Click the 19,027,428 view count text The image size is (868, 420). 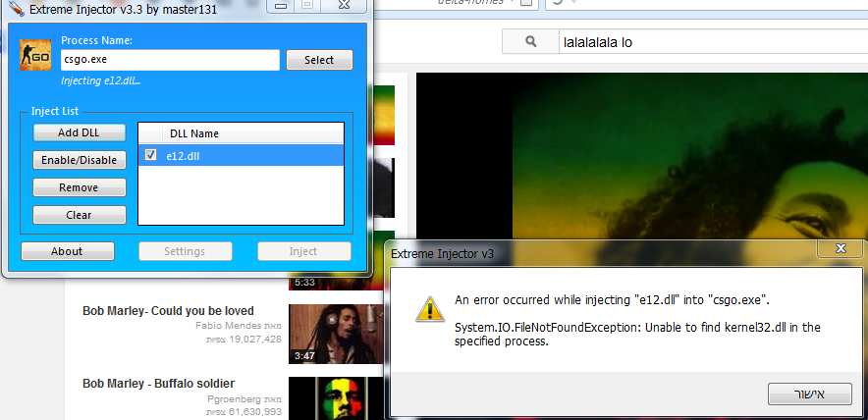[253, 339]
